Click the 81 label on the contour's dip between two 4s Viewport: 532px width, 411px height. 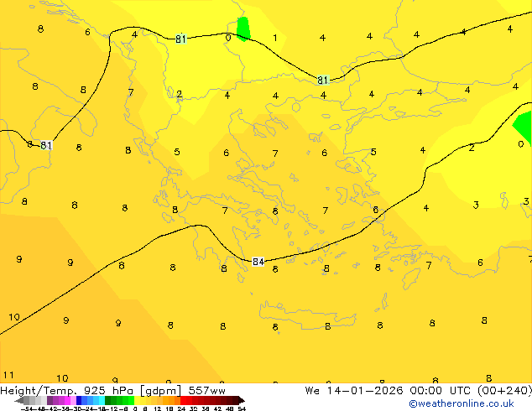[323, 80]
